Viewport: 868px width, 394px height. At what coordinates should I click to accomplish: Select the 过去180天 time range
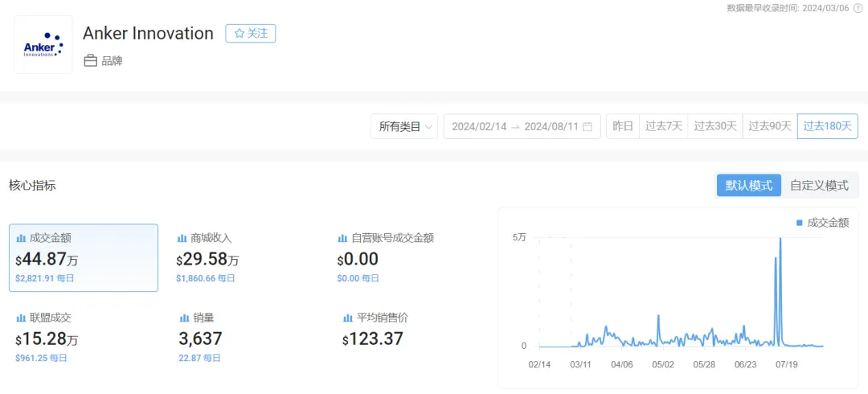pyautogui.click(x=828, y=126)
